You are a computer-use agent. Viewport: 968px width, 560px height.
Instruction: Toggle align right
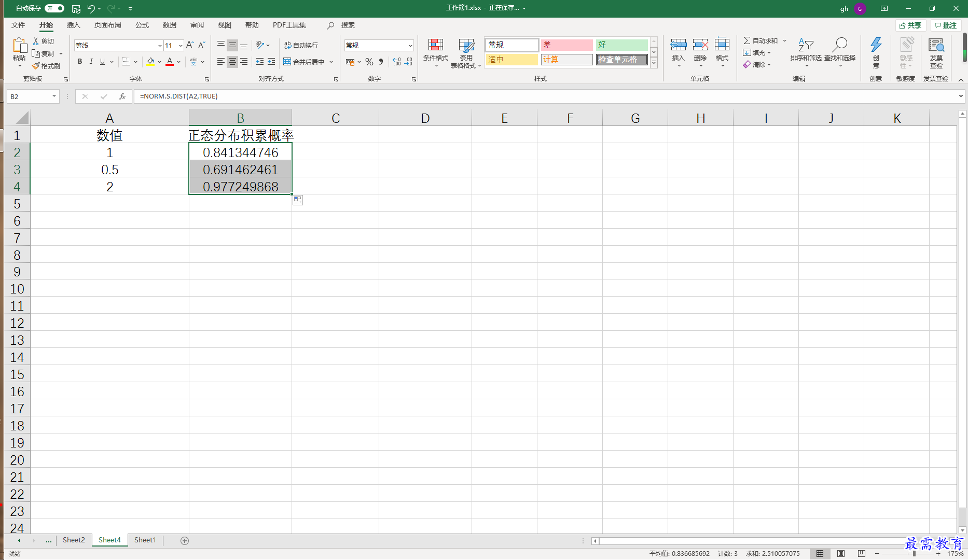(x=244, y=62)
